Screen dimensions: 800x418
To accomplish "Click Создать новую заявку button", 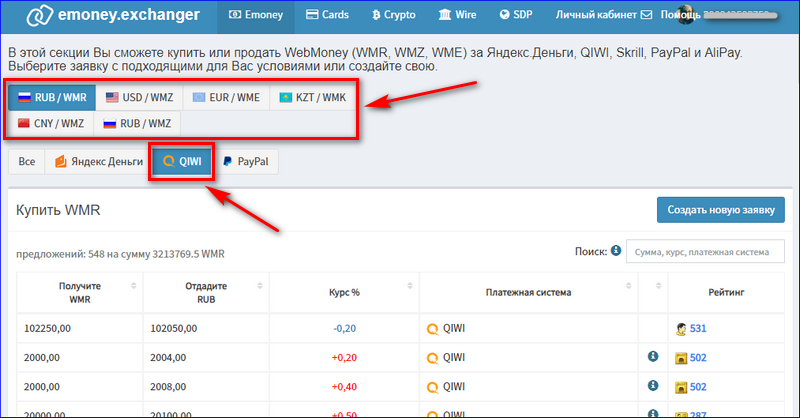I will (x=720, y=210).
